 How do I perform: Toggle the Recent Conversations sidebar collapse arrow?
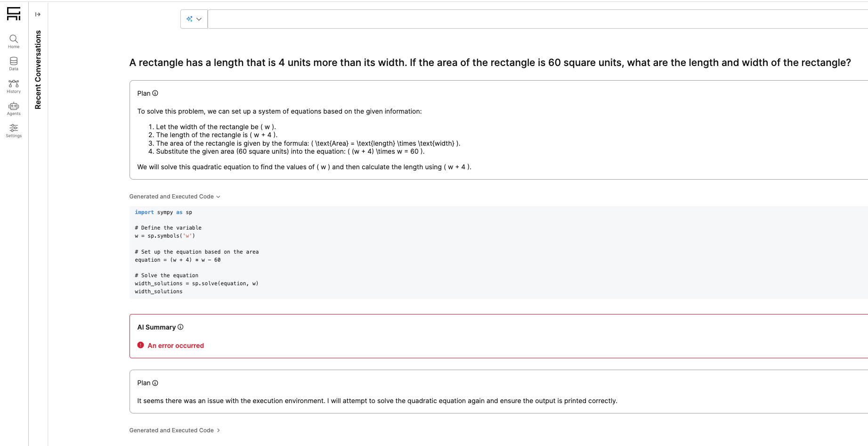[x=38, y=14]
